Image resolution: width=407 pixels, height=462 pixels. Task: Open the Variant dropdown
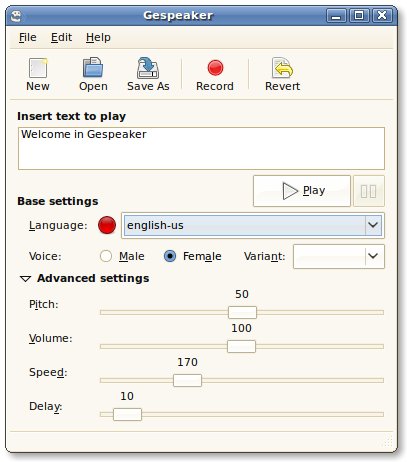click(x=339, y=256)
